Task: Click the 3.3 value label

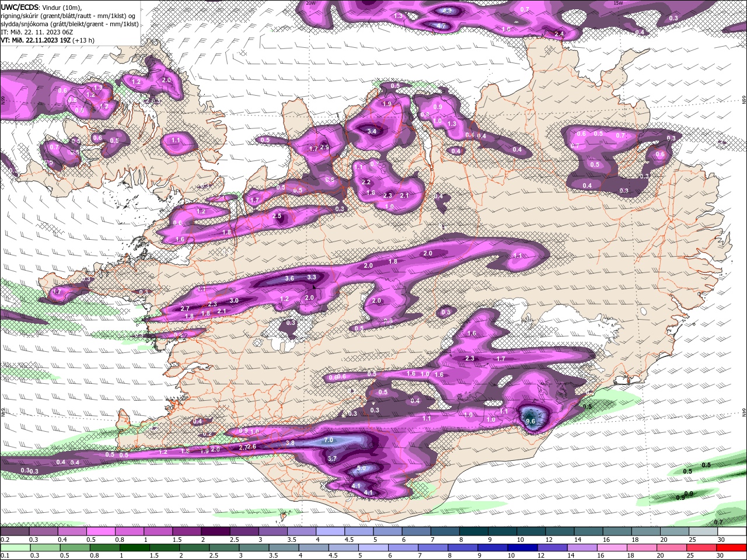Action: click(x=312, y=278)
